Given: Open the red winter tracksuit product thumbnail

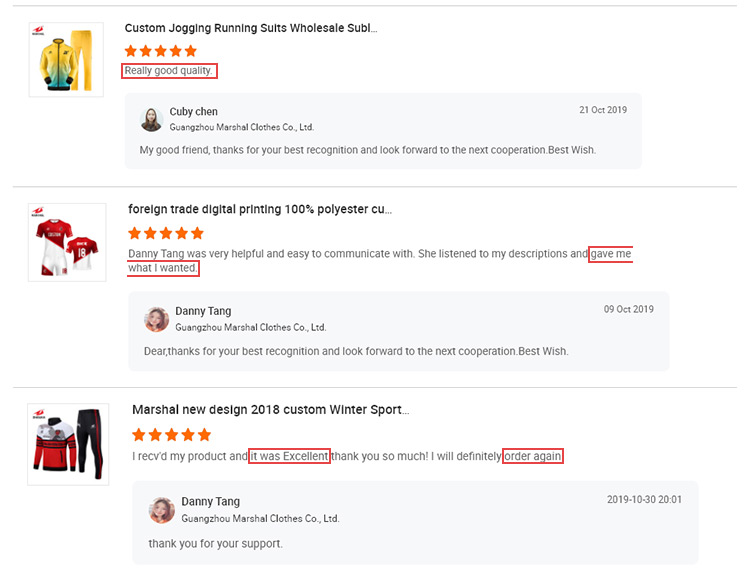Looking at the screenshot, I should pos(68,444).
